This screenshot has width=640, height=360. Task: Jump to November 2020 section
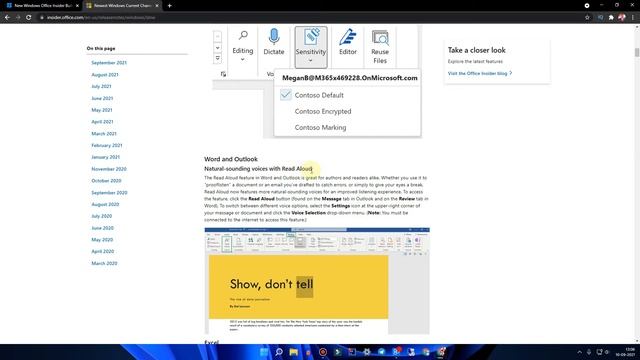click(x=109, y=169)
